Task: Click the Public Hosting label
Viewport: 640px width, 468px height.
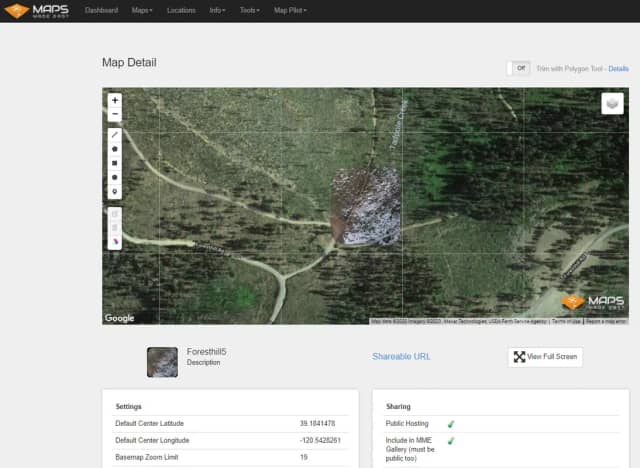Action: (407, 424)
